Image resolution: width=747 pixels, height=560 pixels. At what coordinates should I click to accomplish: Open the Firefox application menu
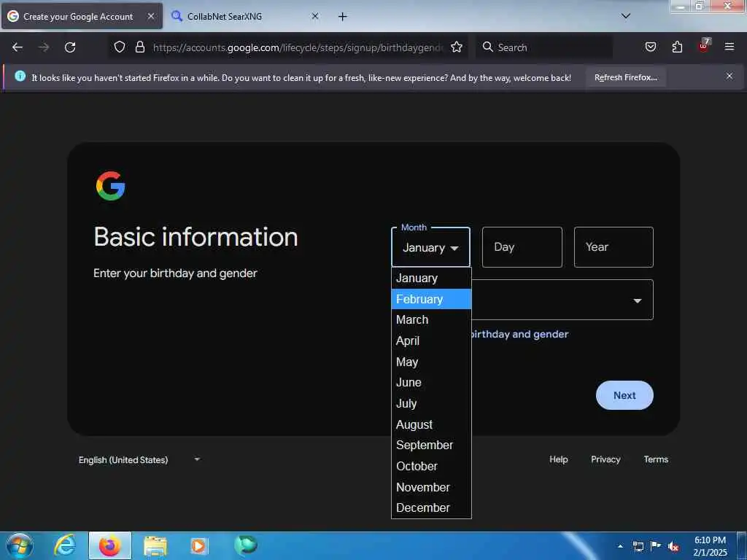click(x=729, y=47)
